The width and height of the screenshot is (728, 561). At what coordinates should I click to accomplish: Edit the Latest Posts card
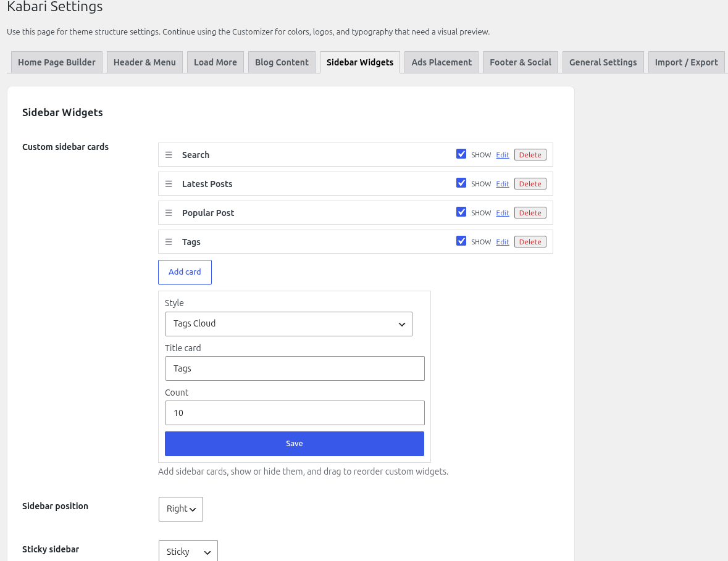pos(503,184)
